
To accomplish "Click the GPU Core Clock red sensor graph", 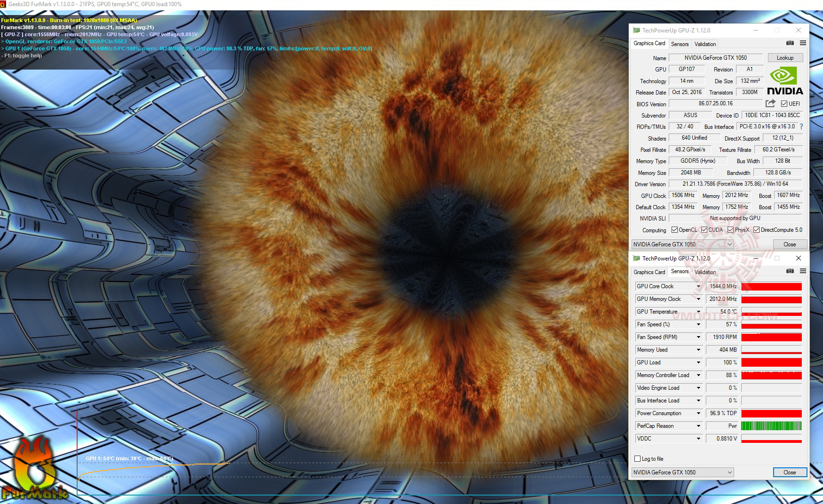I will (771, 286).
